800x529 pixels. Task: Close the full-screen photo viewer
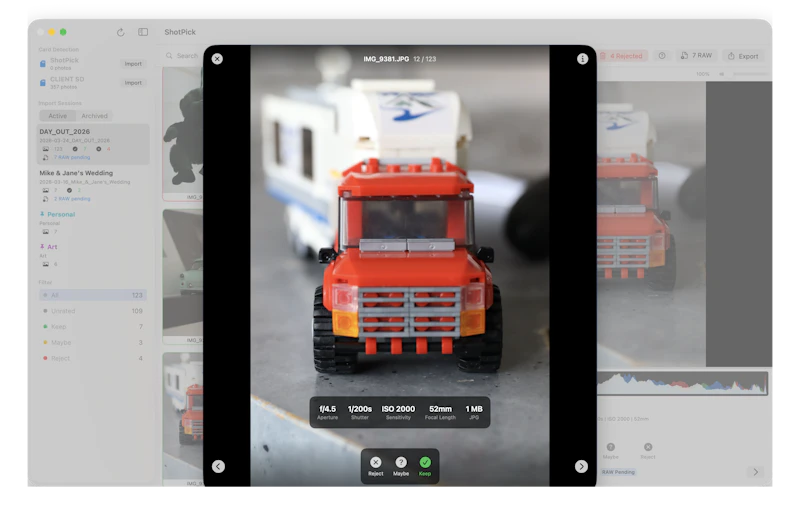tap(217, 59)
